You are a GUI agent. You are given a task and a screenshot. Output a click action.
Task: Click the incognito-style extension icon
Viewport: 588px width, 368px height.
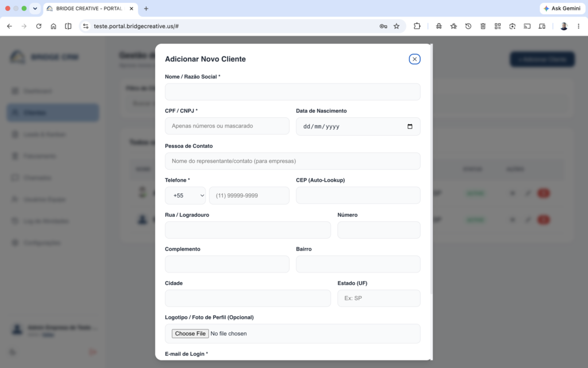click(x=439, y=26)
